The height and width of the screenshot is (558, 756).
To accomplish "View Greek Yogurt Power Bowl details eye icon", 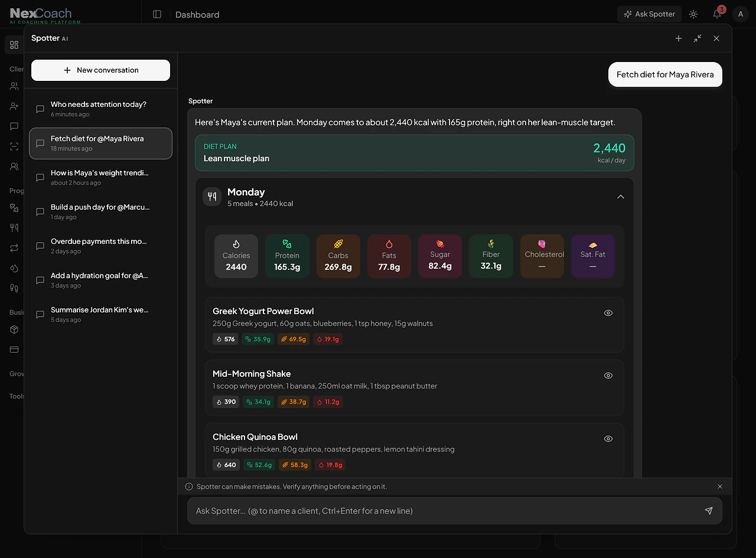I will tap(608, 313).
